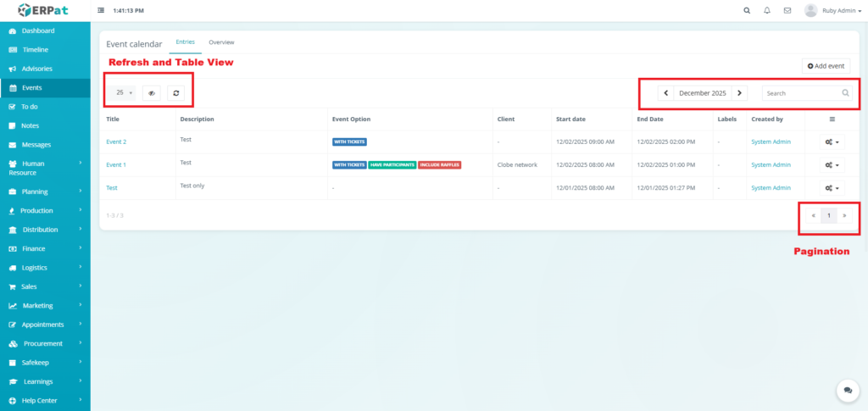Open the mail envelope icon
The width and height of the screenshot is (868, 411).
coord(787,11)
